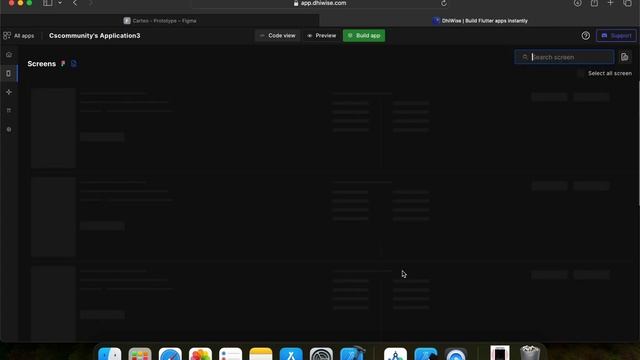The image size is (640, 360).
Task: Open a new tab with plus icon
Action: (x=610, y=3)
